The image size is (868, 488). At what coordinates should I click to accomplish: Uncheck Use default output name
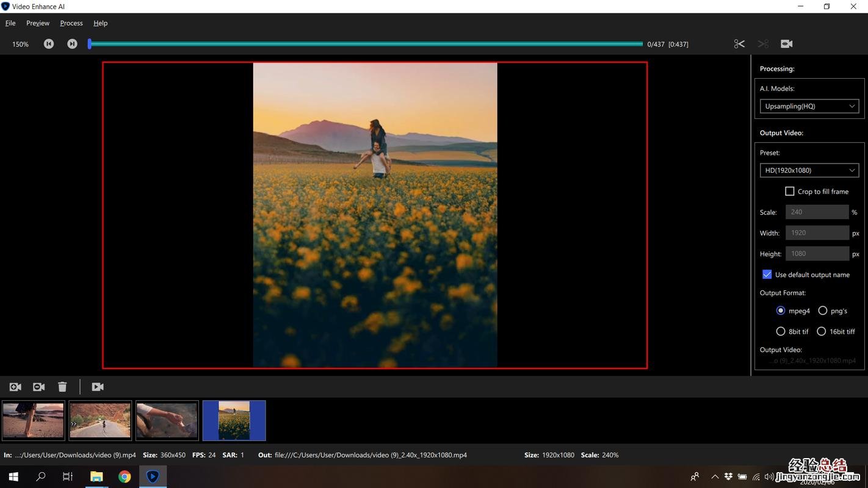click(x=767, y=274)
